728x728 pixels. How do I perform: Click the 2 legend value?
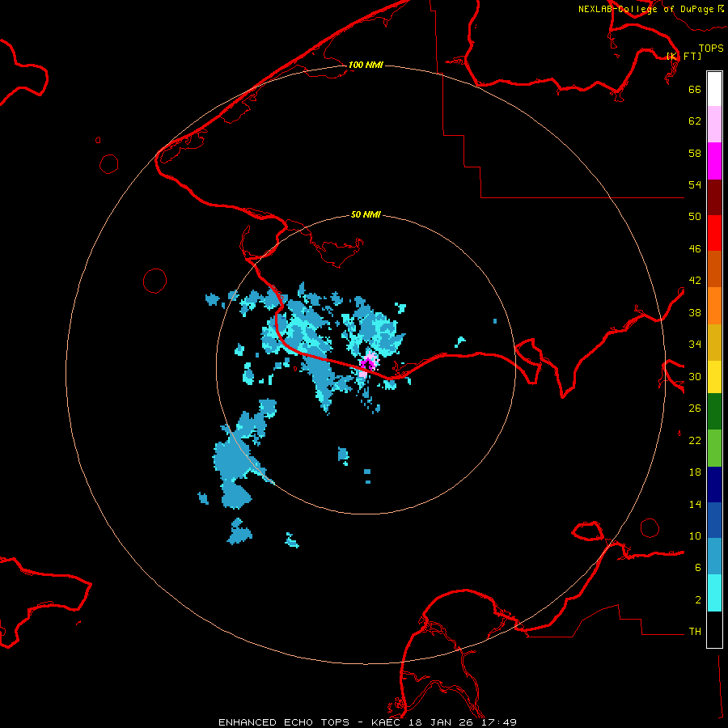pos(697,600)
